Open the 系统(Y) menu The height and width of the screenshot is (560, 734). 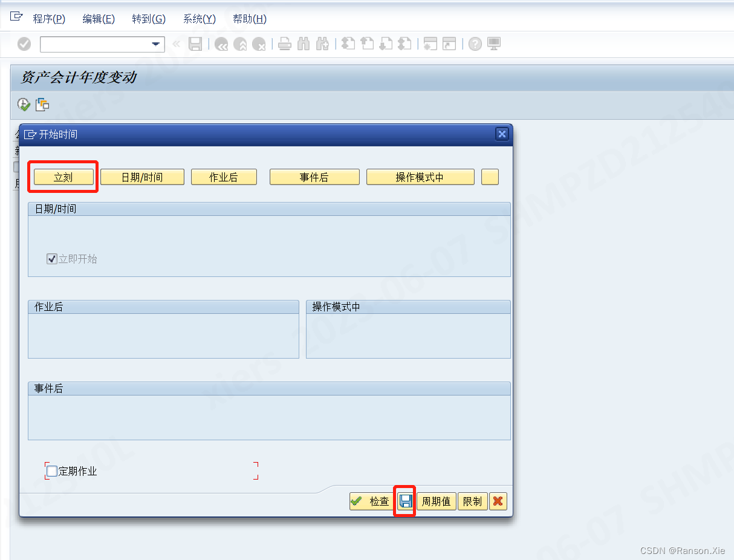click(198, 18)
